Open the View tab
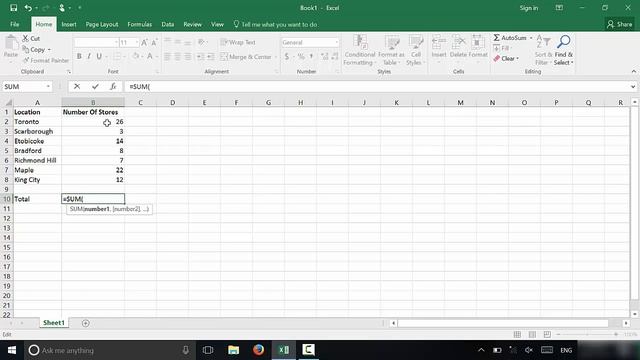The image size is (640, 360). tap(217, 24)
